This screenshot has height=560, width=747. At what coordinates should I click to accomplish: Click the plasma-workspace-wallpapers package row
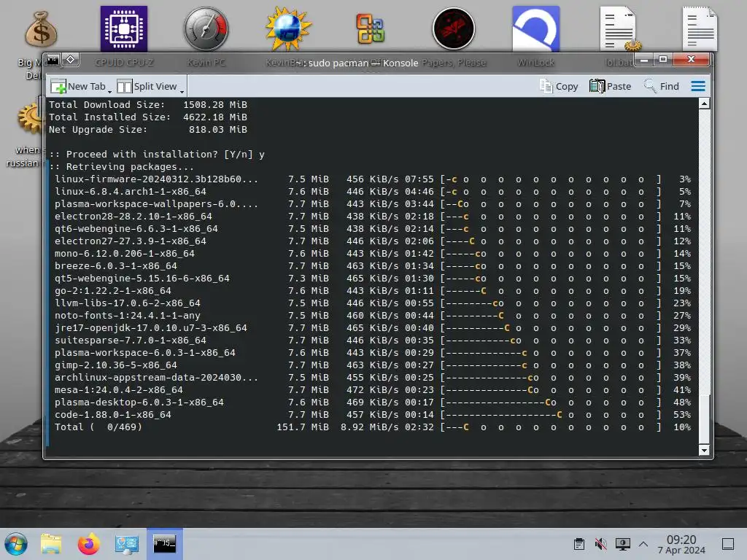pos(373,204)
